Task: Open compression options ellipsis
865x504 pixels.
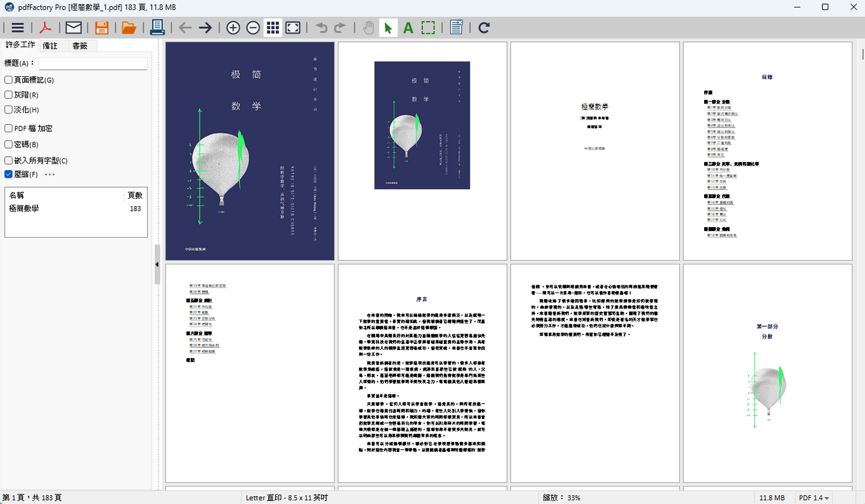Action: pyautogui.click(x=49, y=174)
